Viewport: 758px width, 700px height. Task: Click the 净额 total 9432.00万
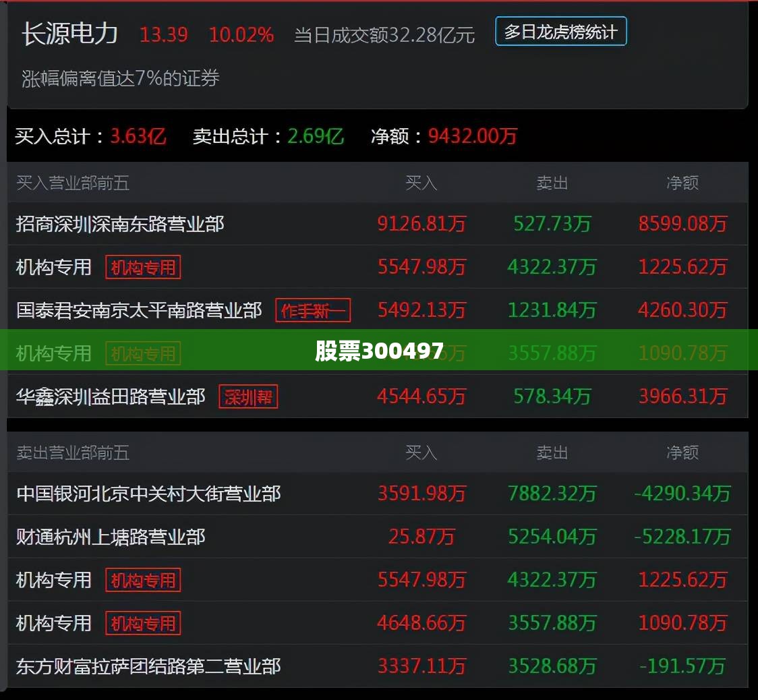pyautogui.click(x=473, y=136)
